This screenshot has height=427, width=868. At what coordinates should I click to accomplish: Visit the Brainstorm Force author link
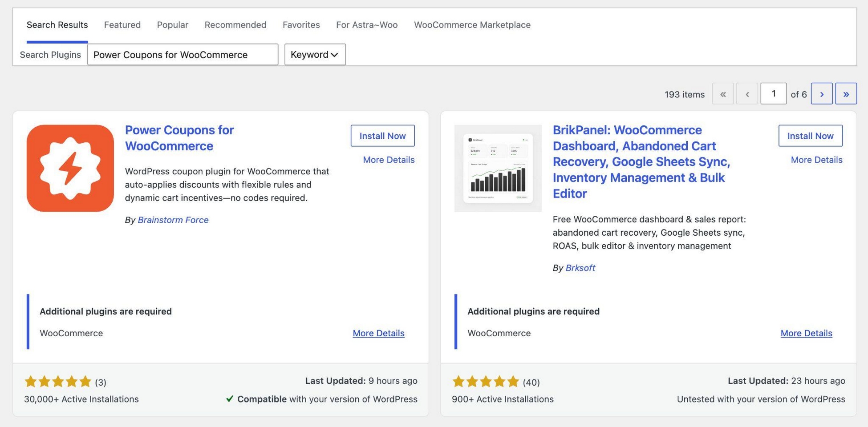(x=173, y=220)
